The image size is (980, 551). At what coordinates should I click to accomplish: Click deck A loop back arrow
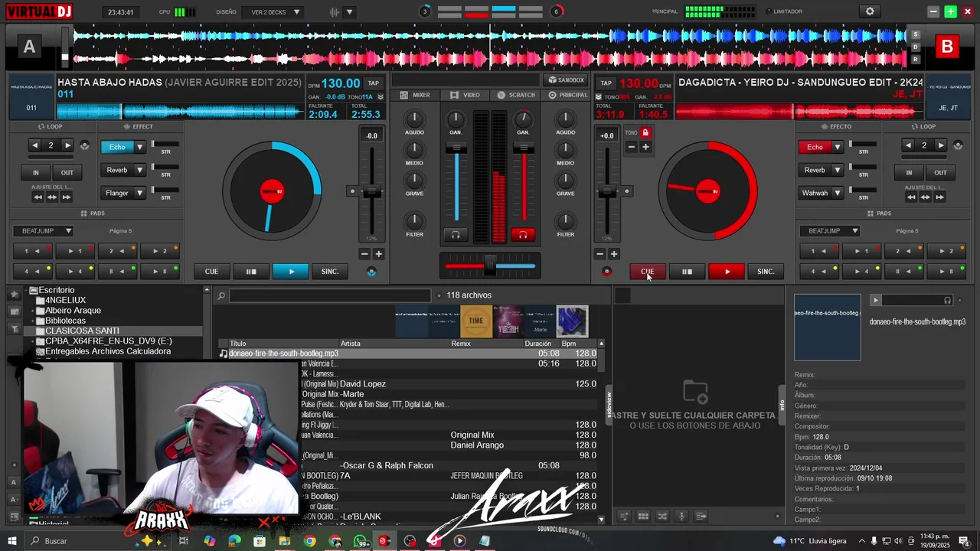click(x=34, y=145)
